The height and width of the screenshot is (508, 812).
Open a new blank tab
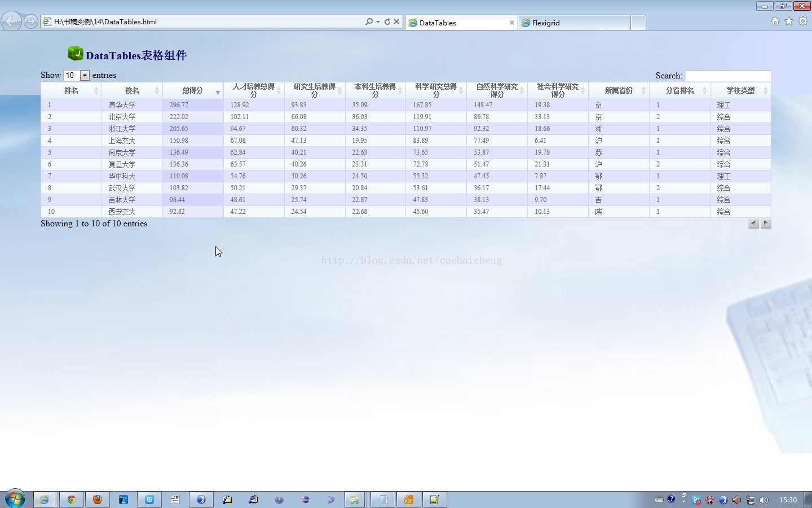[x=638, y=23]
